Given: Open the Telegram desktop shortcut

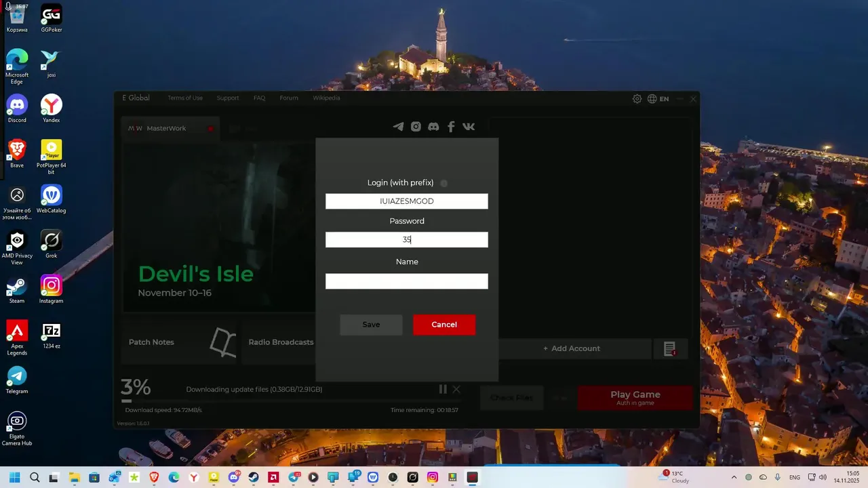Looking at the screenshot, I should pos(17,380).
